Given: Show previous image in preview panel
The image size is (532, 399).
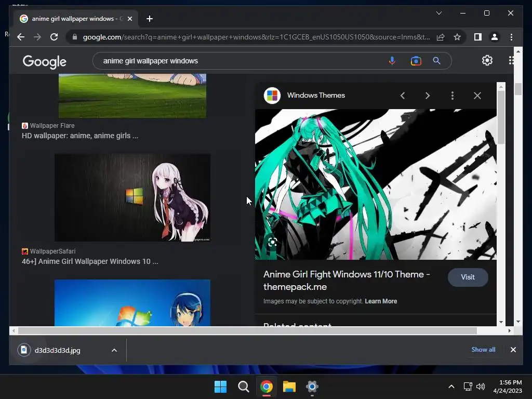Looking at the screenshot, I should point(403,96).
